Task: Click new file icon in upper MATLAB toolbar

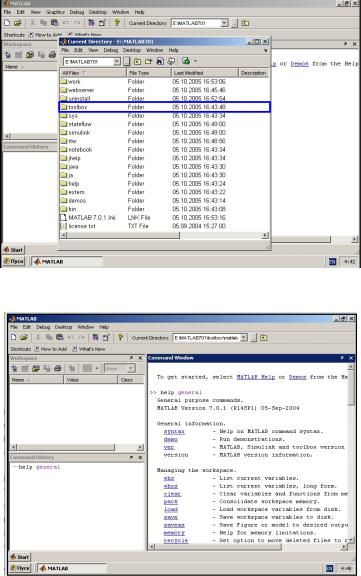Action: pos(7,23)
